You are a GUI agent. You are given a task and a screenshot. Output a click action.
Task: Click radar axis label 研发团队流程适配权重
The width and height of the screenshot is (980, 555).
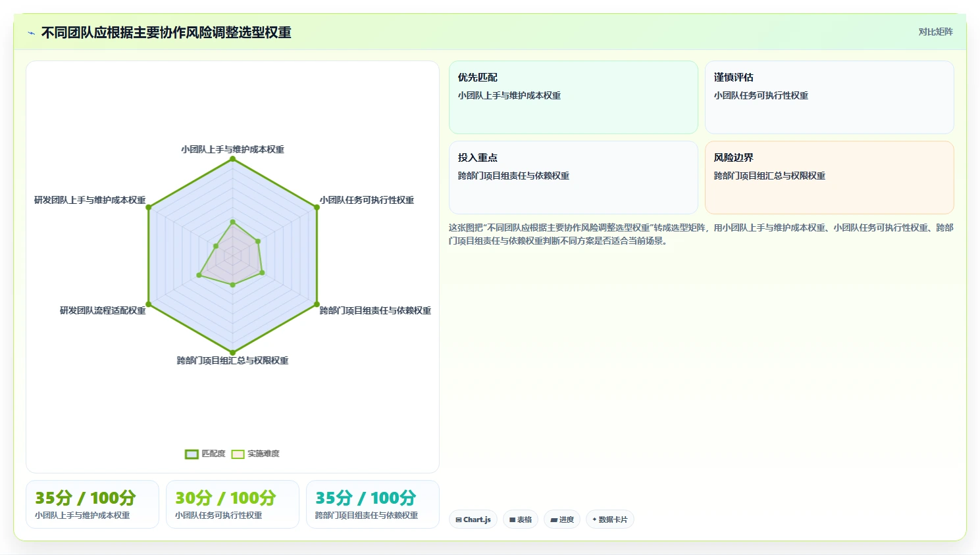coord(103,310)
